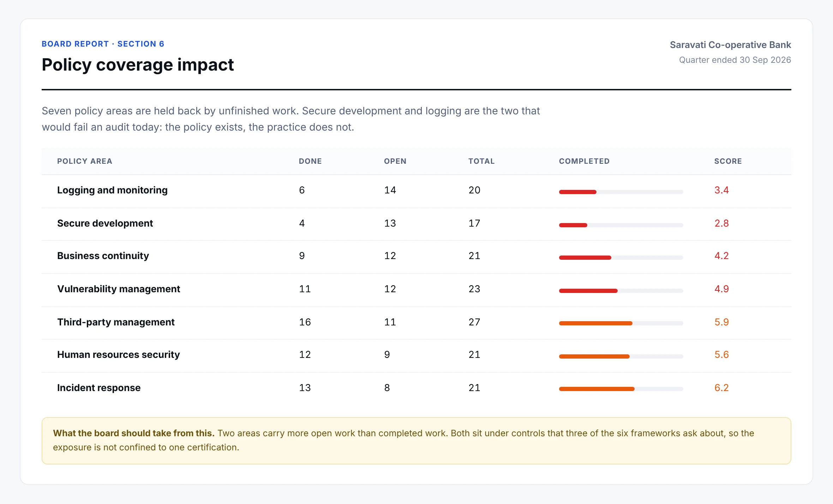Click the 5.6 score for Human resources security
This screenshot has height=504, width=833.
(721, 355)
